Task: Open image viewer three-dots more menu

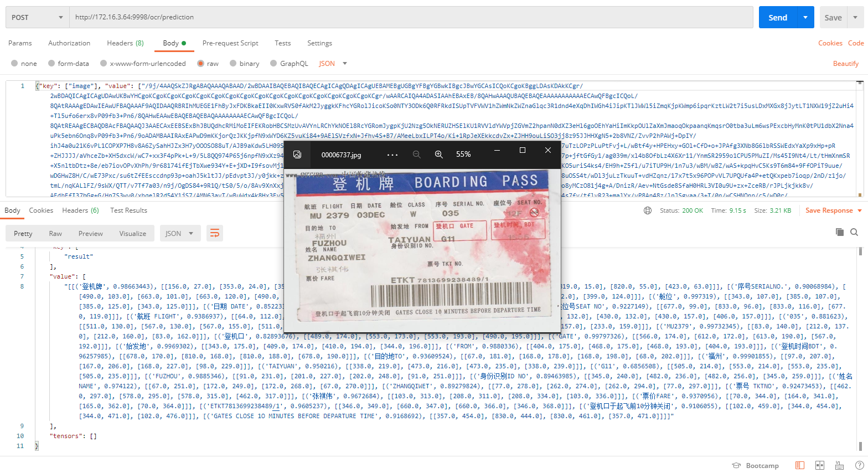Action: tap(392, 155)
